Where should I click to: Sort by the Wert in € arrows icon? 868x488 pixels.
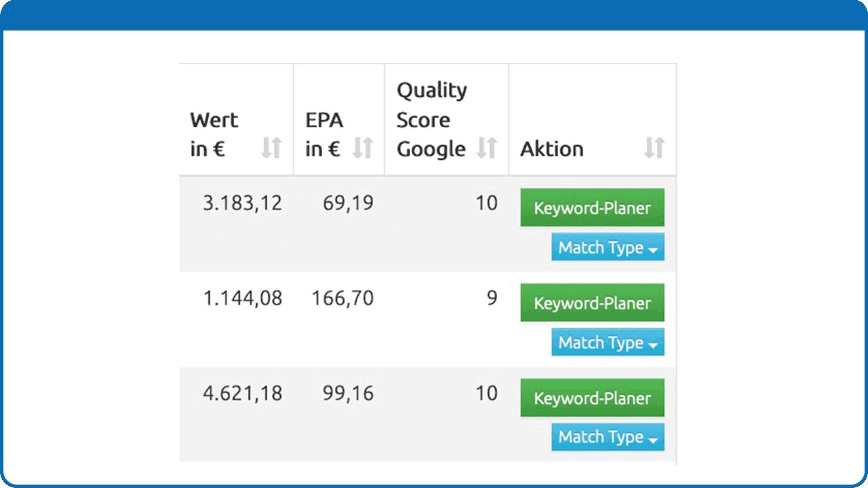[x=271, y=148]
